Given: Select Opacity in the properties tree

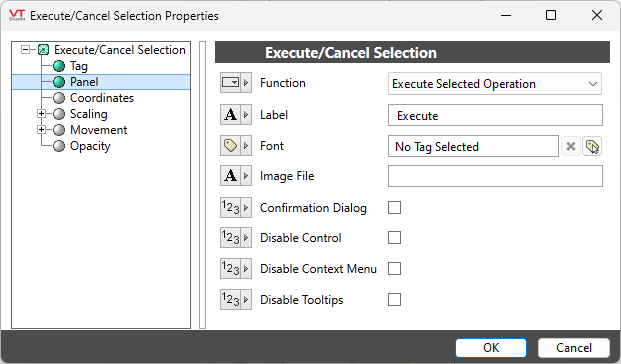Looking at the screenshot, I should pos(90,146).
